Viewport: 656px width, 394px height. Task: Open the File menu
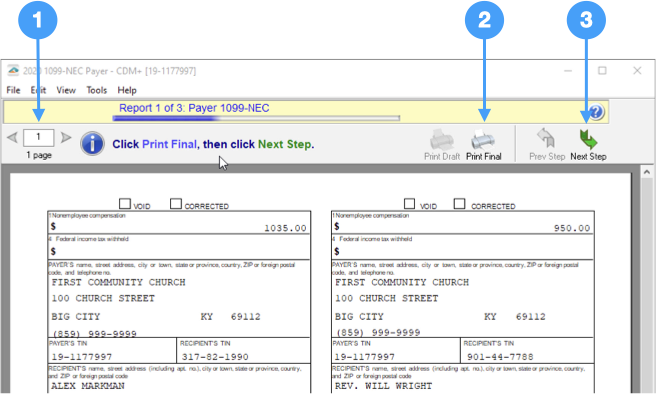13,90
